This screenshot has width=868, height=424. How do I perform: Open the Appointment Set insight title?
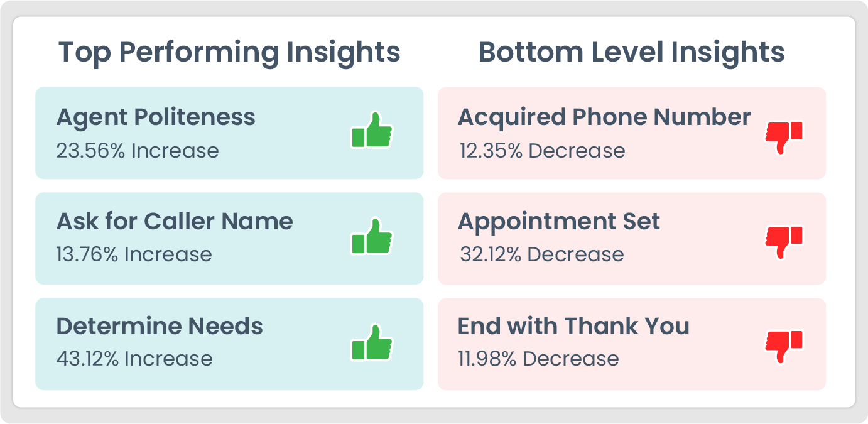559,221
